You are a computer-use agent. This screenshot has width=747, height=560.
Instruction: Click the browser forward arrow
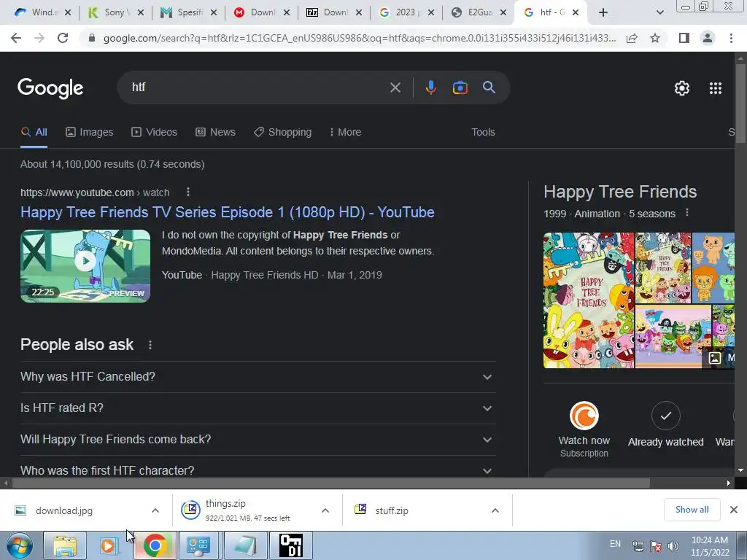(39, 38)
